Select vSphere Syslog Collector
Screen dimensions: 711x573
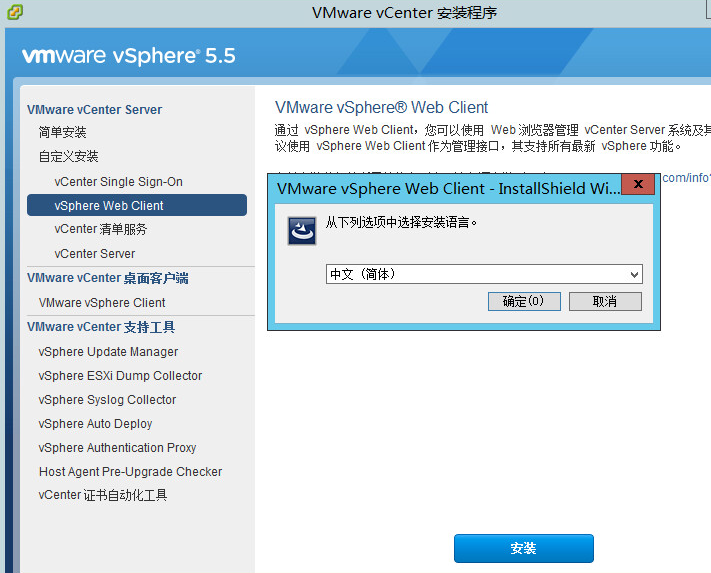(107, 400)
